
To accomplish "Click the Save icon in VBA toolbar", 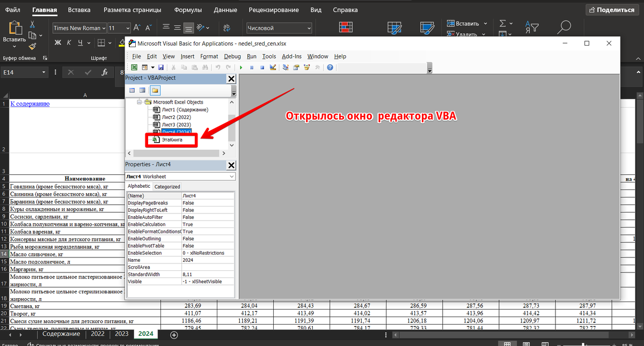I will 160,68.
